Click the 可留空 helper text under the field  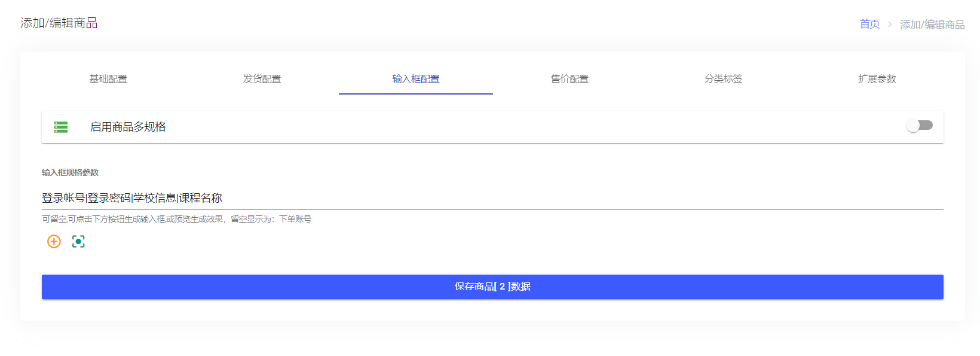click(x=176, y=219)
